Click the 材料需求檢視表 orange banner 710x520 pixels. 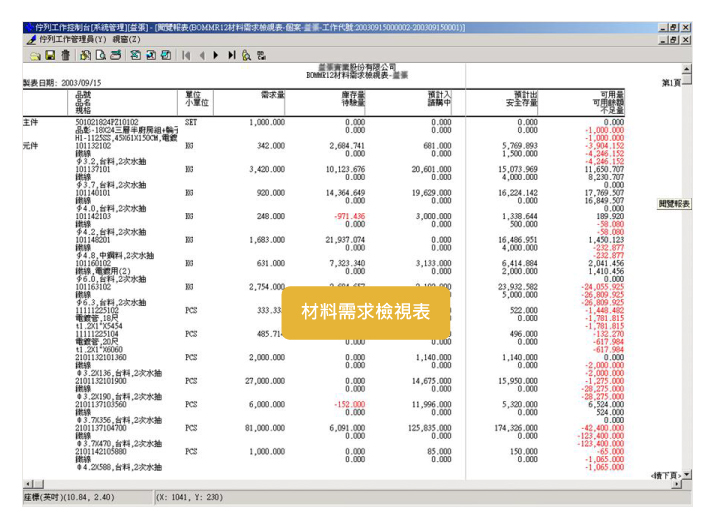click(x=366, y=311)
